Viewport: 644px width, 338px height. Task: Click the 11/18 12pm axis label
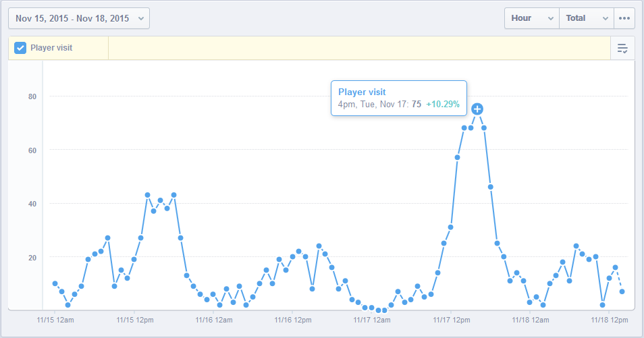[609, 320]
